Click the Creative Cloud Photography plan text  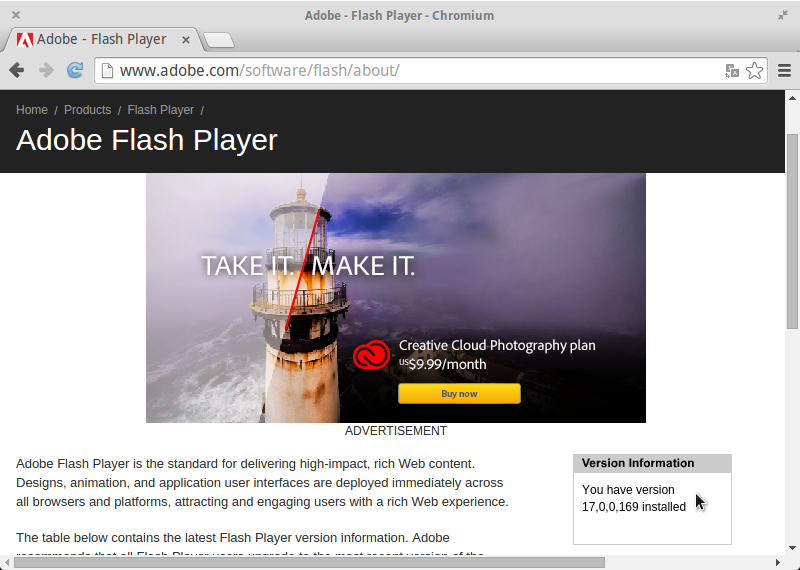[497, 345]
